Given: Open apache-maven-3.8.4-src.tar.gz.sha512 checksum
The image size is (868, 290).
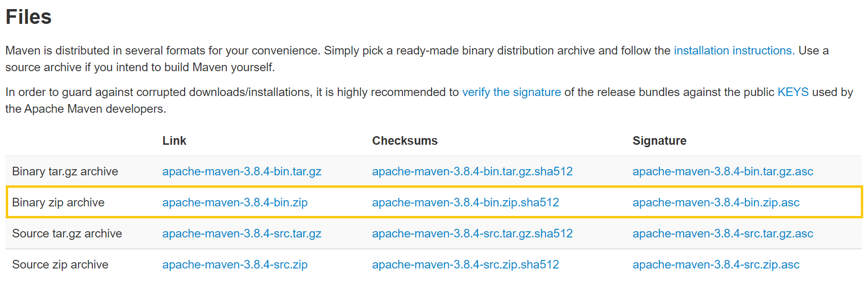Looking at the screenshot, I should tap(472, 234).
